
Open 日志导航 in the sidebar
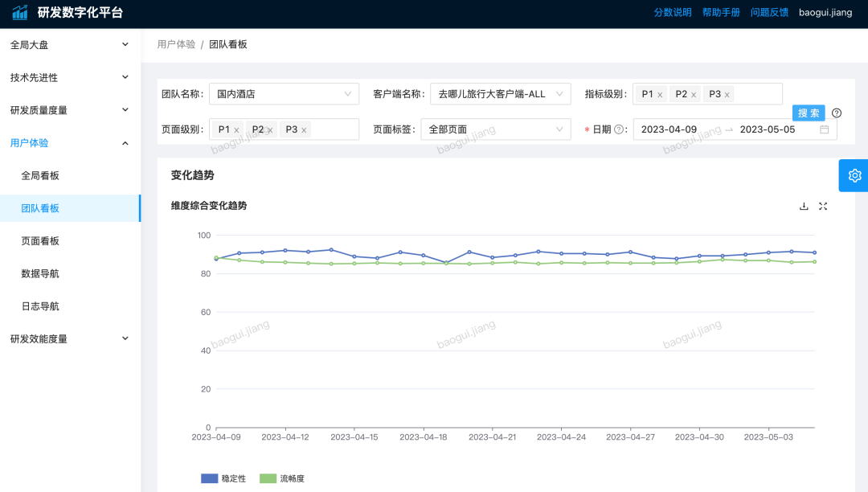(x=70, y=306)
